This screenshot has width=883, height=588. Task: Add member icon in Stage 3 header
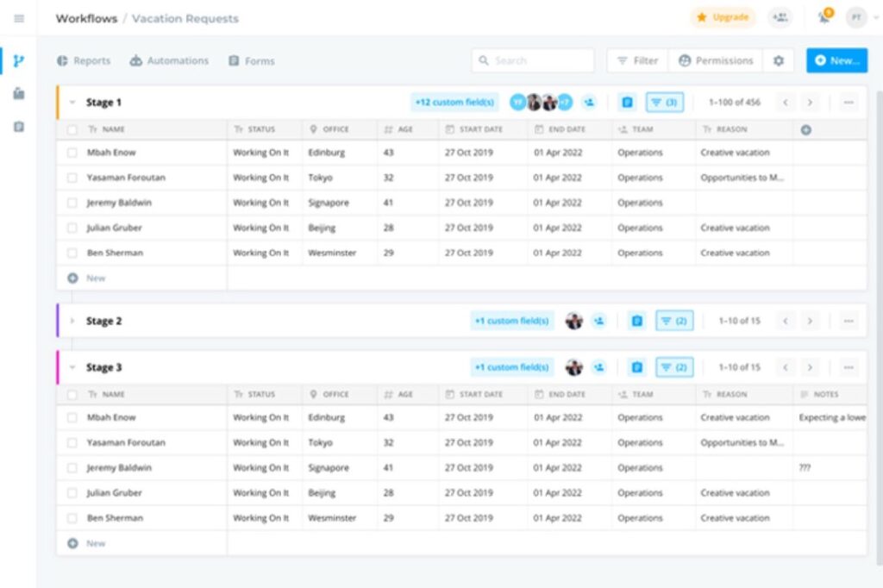pos(599,367)
